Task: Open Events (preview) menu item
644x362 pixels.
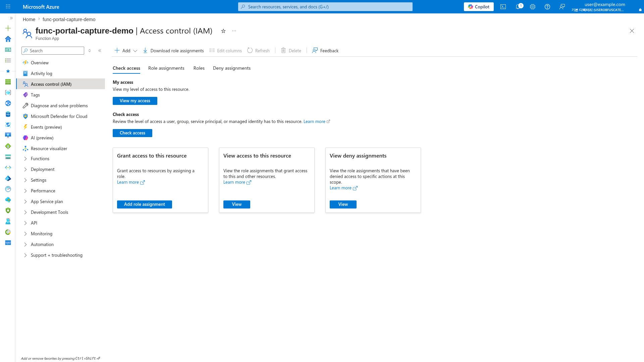Action: pyautogui.click(x=61, y=127)
